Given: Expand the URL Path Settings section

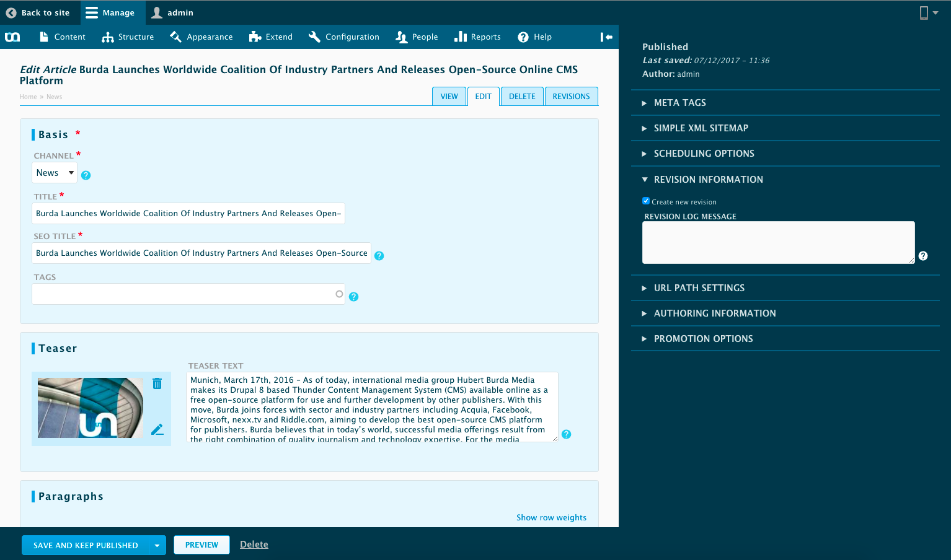Looking at the screenshot, I should point(785,288).
